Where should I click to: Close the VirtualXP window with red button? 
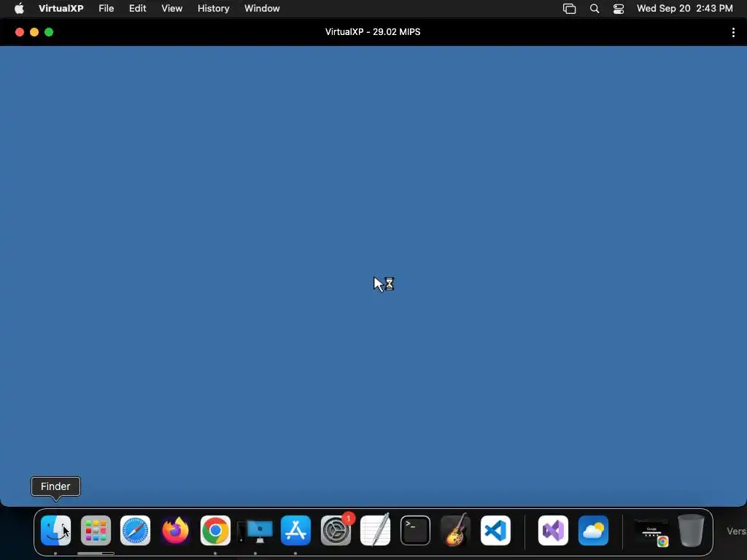20,32
